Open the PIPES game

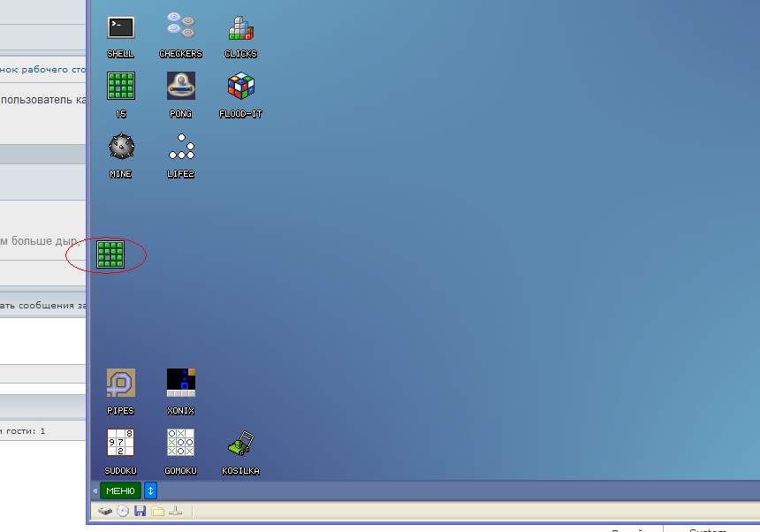coord(121,384)
